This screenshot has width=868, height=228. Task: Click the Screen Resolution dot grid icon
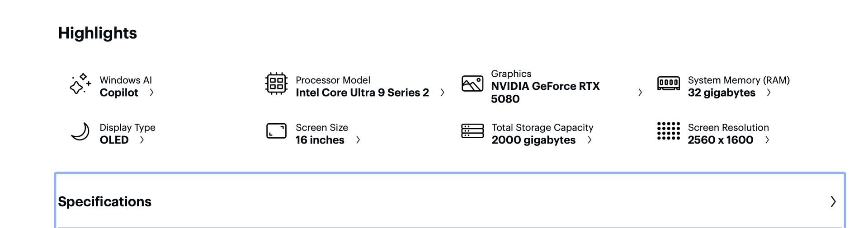click(668, 131)
